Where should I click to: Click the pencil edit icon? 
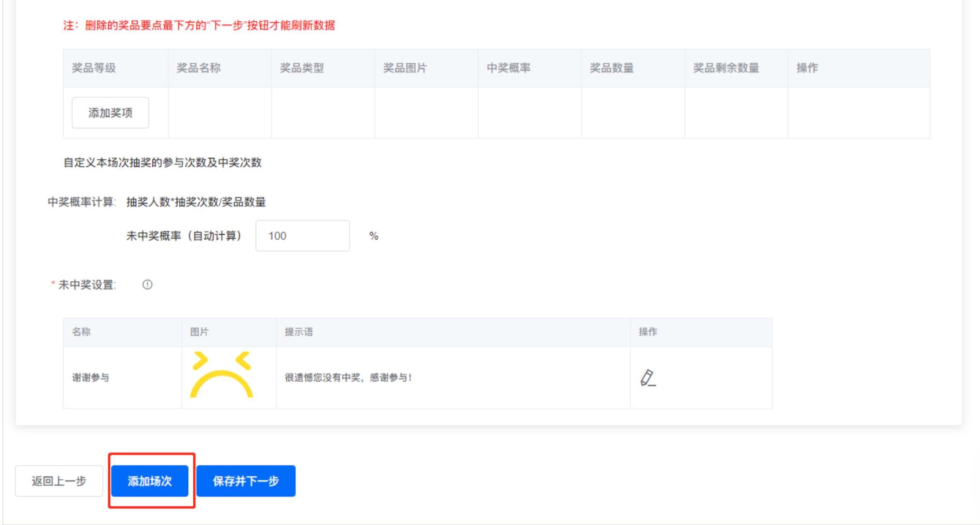pyautogui.click(x=647, y=378)
